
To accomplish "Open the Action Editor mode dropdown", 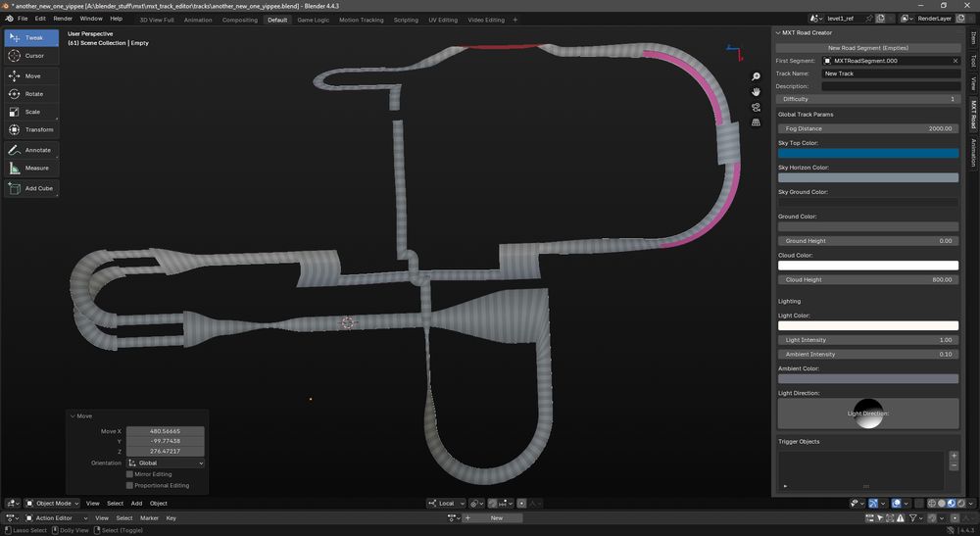I will [x=56, y=518].
